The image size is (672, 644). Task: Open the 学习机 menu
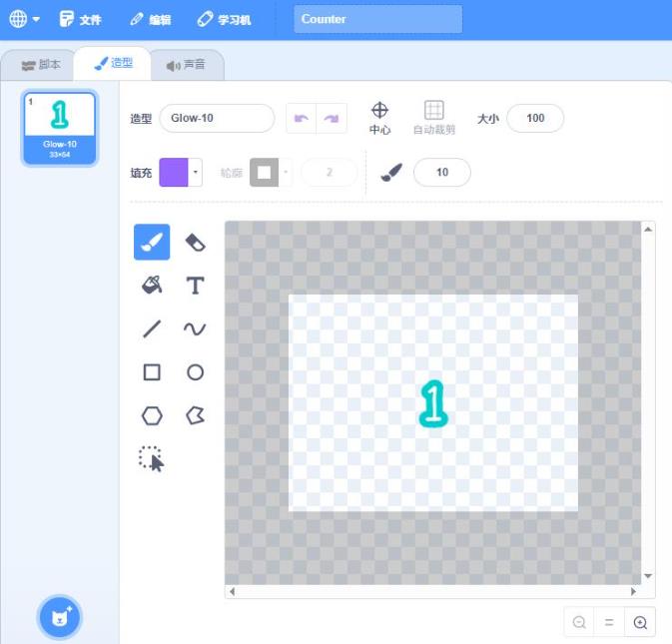coord(224,19)
